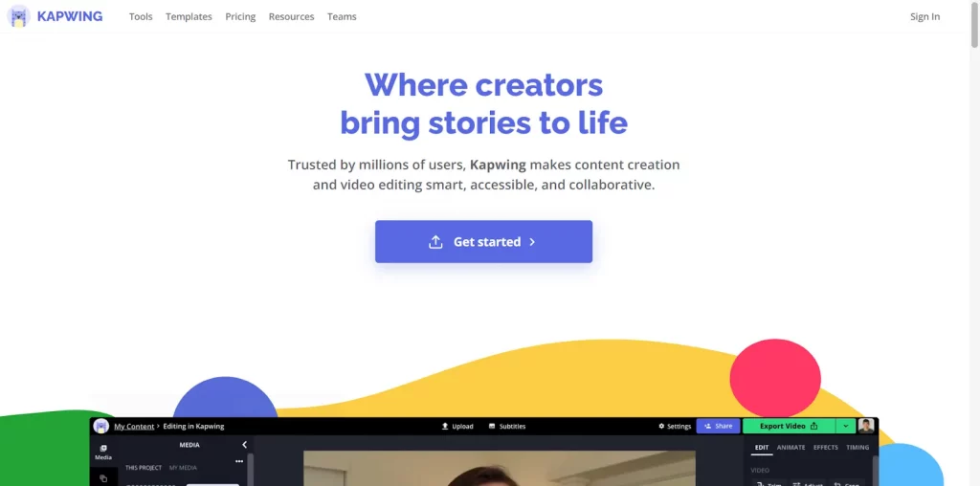Expand the Export Video dropdown arrow
The image size is (980, 486).
(x=846, y=426)
